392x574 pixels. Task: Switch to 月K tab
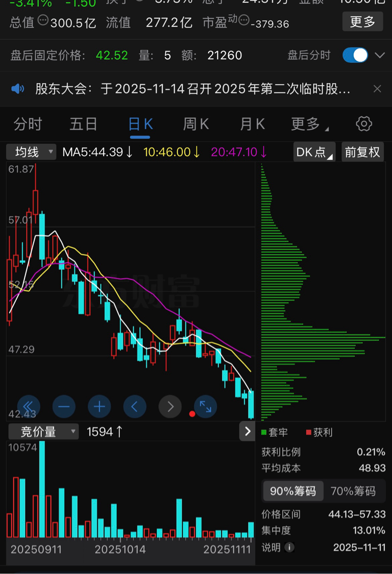(253, 124)
